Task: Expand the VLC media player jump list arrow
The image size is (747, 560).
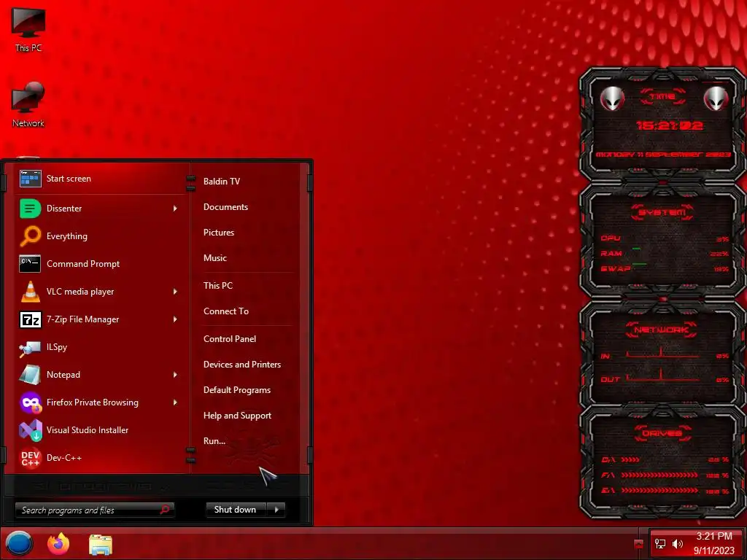Action: pos(175,292)
